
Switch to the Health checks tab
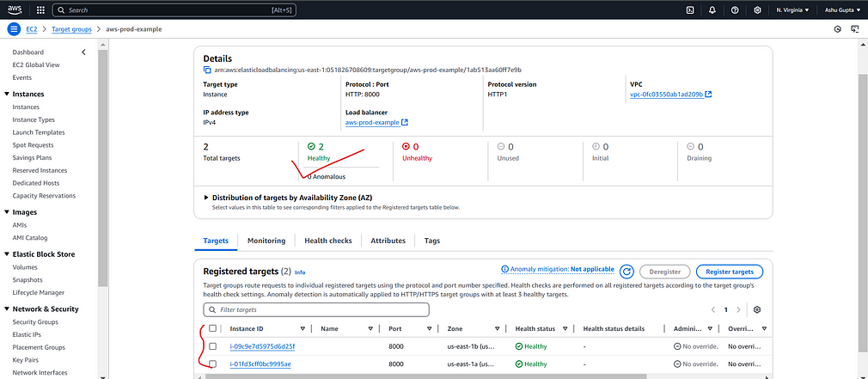327,241
